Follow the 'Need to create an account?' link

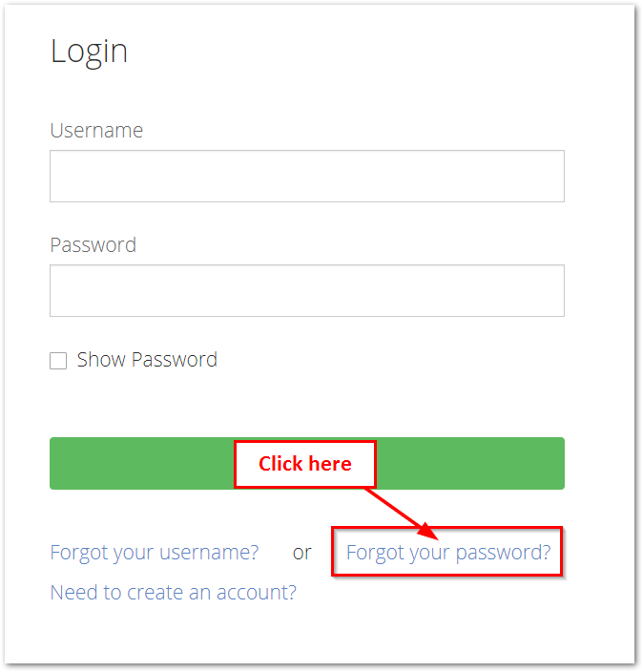tap(173, 592)
